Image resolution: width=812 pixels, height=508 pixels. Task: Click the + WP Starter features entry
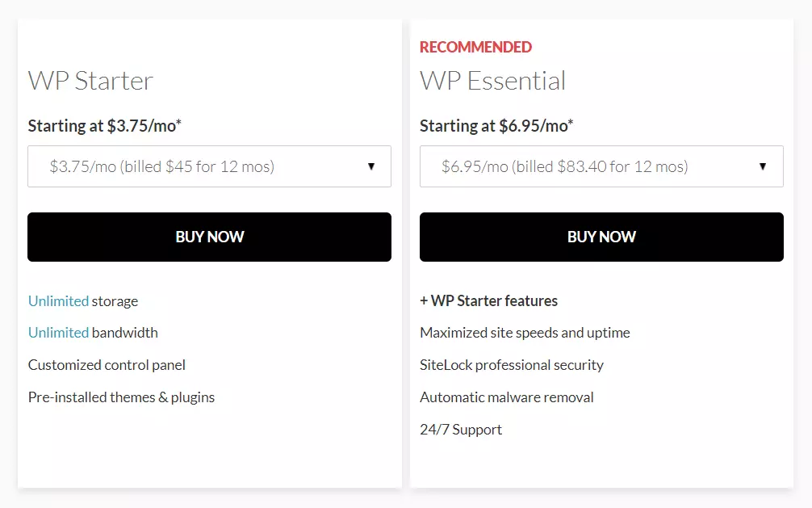(x=488, y=300)
